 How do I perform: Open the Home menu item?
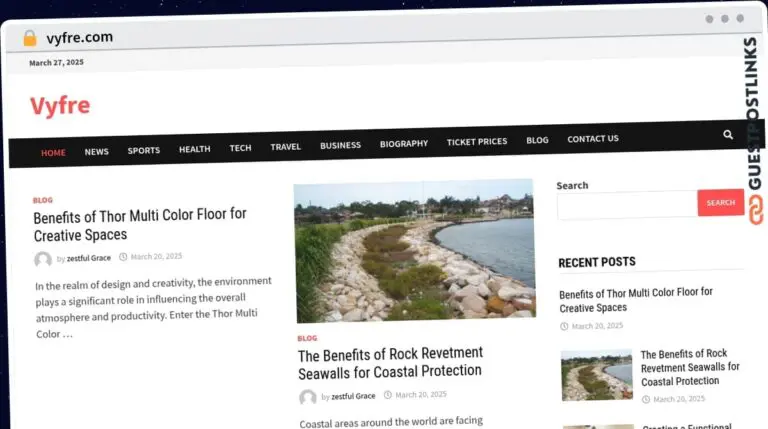pos(53,152)
